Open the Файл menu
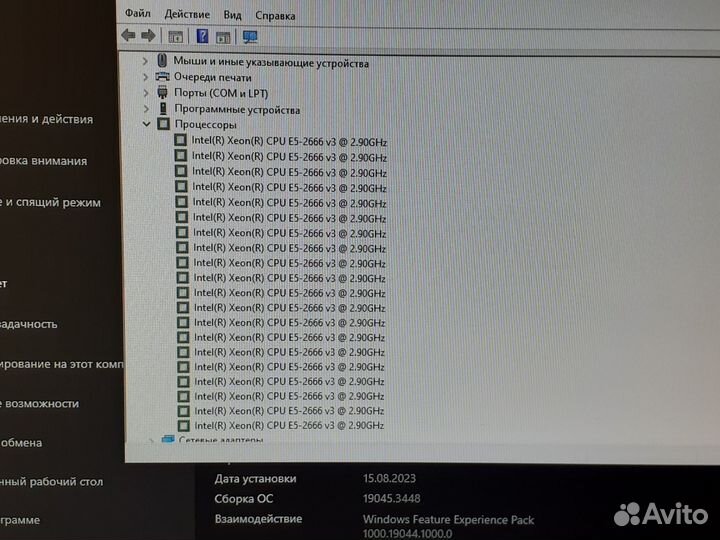 click(138, 13)
